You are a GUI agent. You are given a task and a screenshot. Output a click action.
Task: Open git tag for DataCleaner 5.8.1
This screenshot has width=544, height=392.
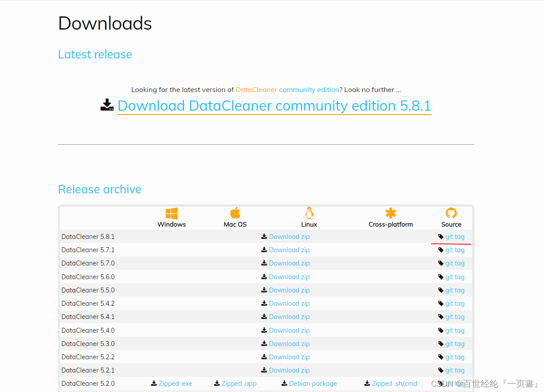pyautogui.click(x=455, y=237)
